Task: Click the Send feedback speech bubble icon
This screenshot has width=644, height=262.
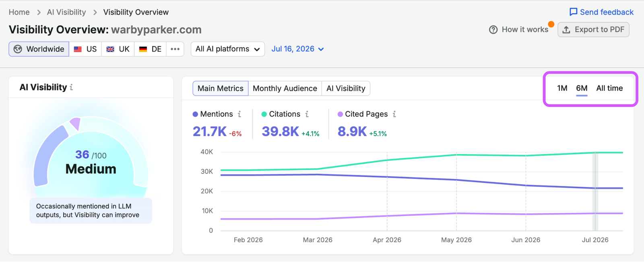Action: click(x=573, y=12)
